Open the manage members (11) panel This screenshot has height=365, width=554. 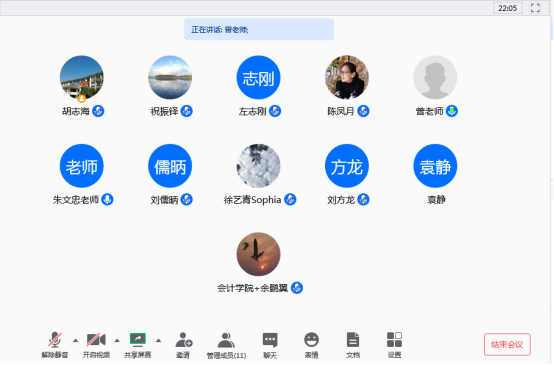tap(226, 341)
